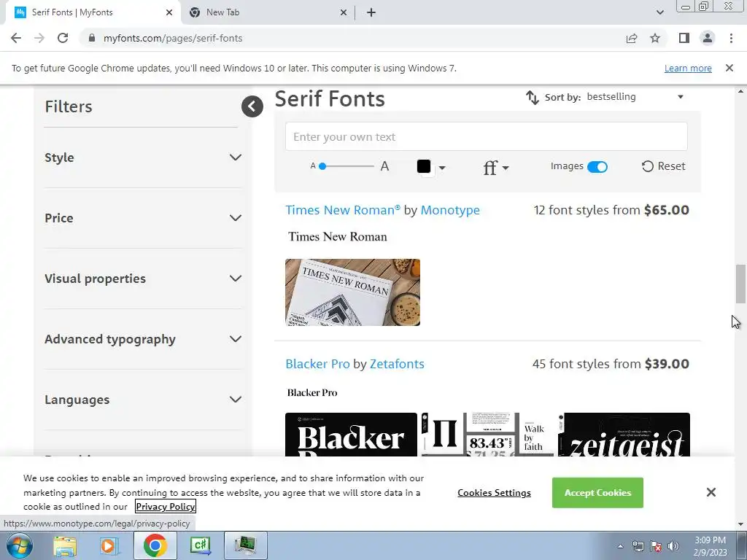Screen dimensions: 747x560
Task: Click Chrome icon in taskbar
Action: tap(155, 545)
